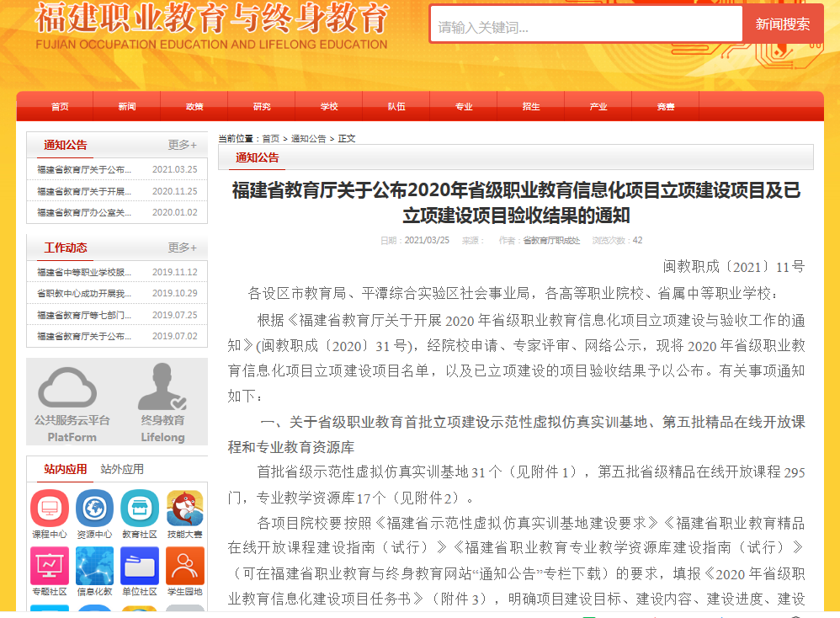
Task: Open the 资源中心 globe icon
Action: 94,509
